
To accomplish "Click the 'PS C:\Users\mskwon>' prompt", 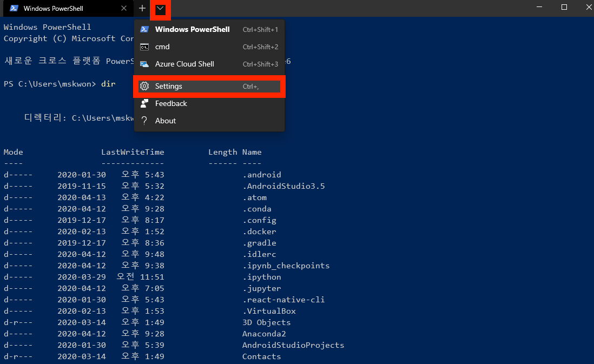I will 50,84.
